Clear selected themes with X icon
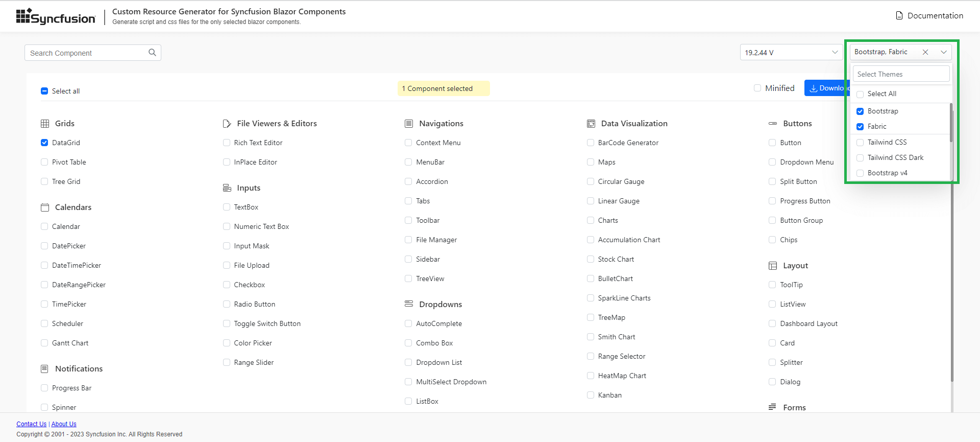980x442 pixels. tap(925, 52)
